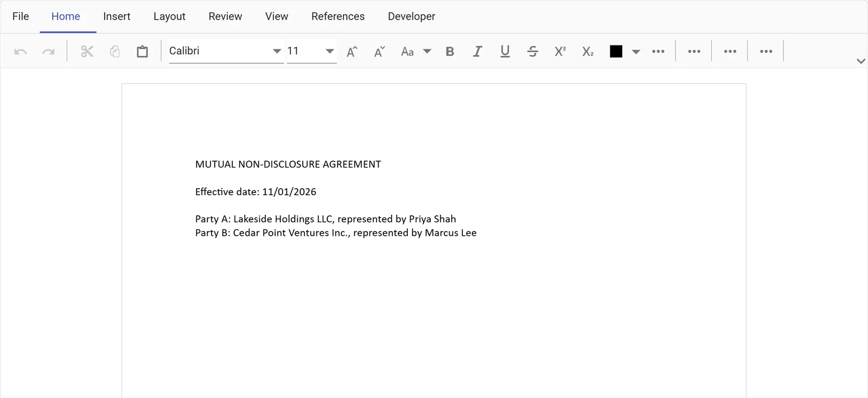Toggle superscript formatting
The width and height of the screenshot is (868, 398).
(560, 52)
